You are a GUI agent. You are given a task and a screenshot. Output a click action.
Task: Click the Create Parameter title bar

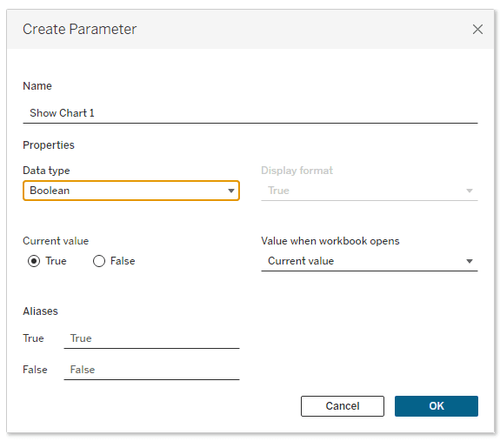(x=250, y=29)
